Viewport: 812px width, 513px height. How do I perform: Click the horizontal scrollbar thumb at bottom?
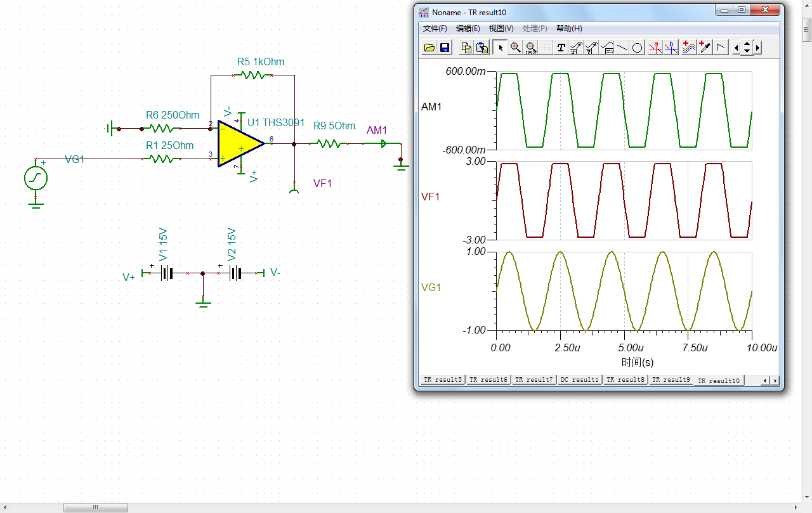point(95,507)
